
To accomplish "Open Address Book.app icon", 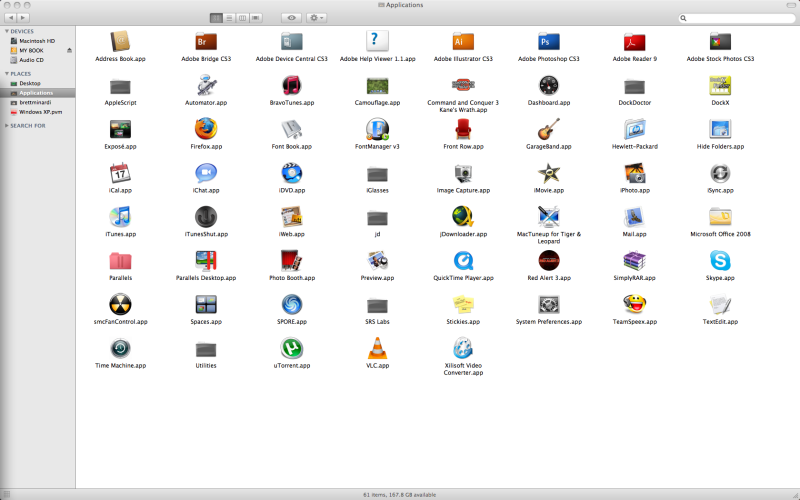I will pyautogui.click(x=120, y=41).
